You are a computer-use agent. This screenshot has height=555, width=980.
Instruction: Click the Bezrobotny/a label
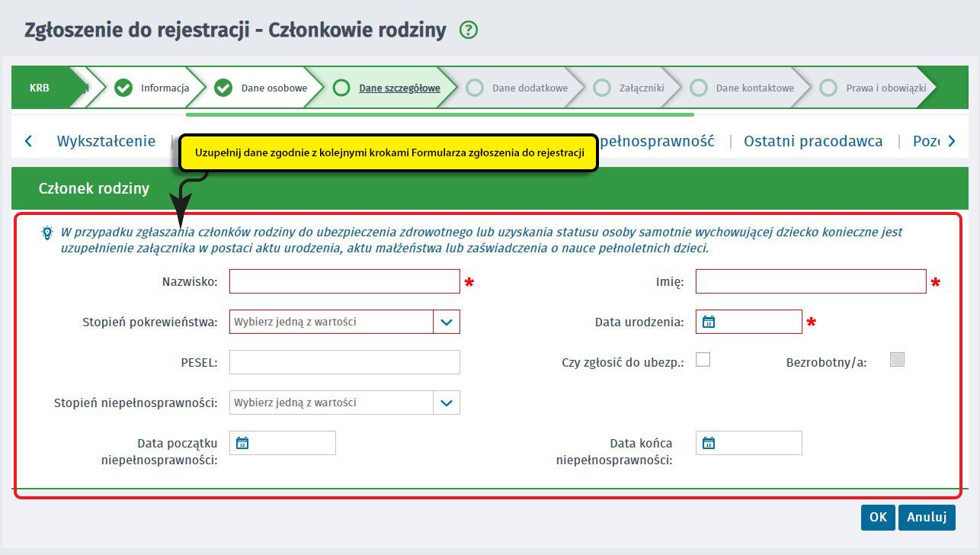click(827, 363)
